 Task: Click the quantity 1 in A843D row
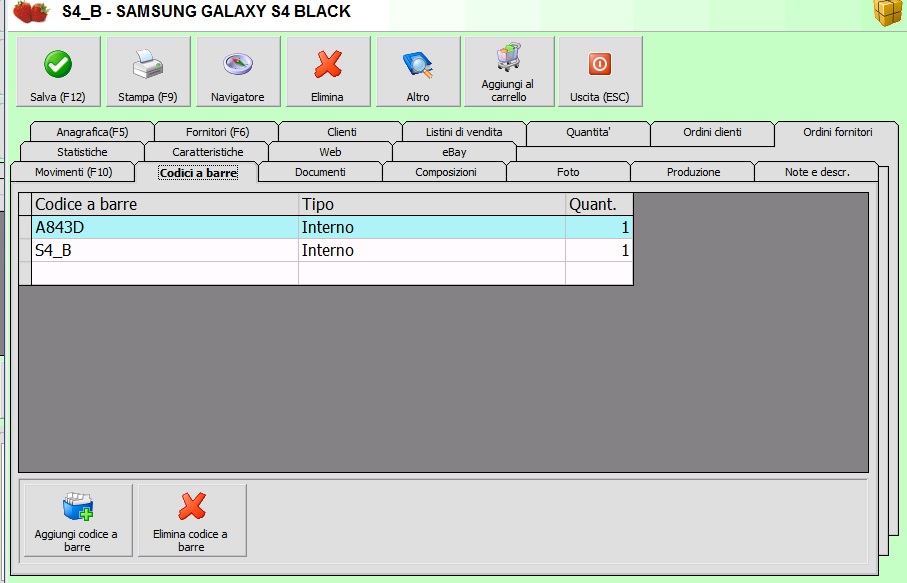coord(599,227)
